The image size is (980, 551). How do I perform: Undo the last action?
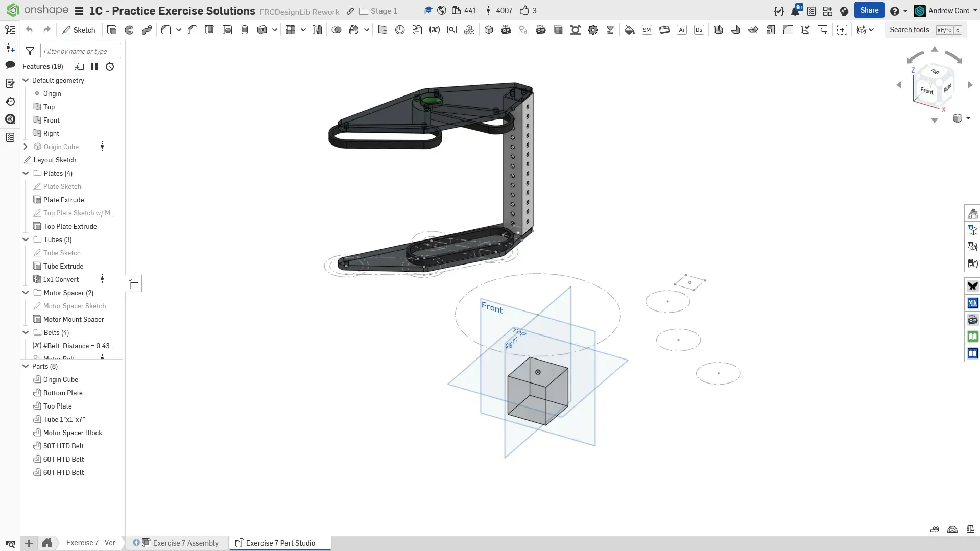click(29, 30)
